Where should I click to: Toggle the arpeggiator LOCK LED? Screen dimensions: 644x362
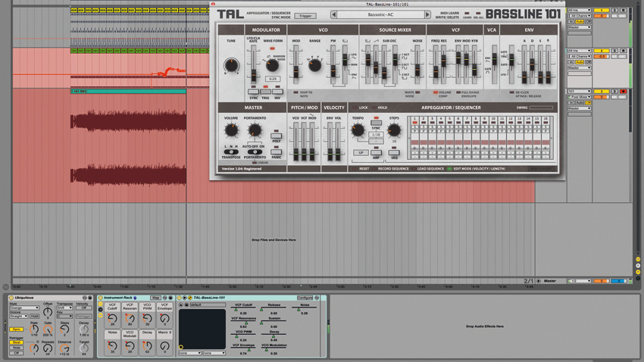355,108
